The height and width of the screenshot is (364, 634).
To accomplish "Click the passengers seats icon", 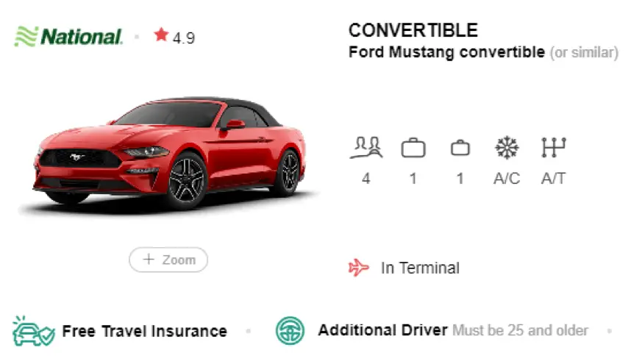I will click(366, 148).
